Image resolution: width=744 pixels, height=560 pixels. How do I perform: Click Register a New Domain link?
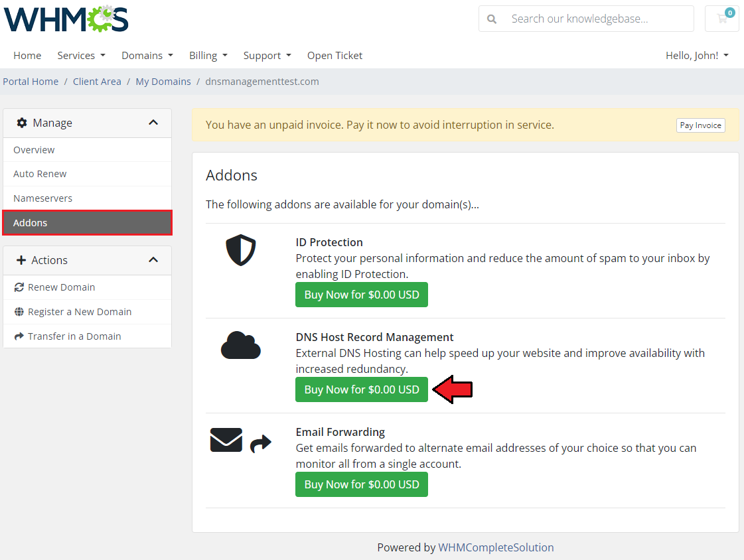click(x=88, y=312)
